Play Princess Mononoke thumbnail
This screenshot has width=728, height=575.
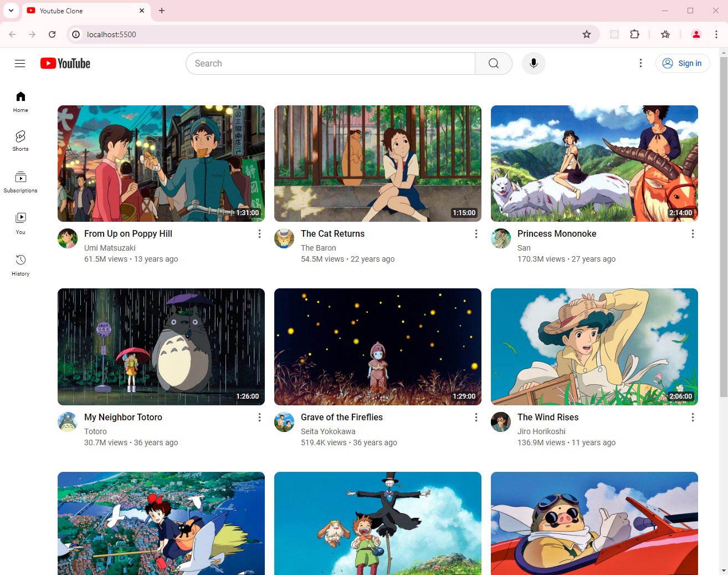pyautogui.click(x=594, y=164)
